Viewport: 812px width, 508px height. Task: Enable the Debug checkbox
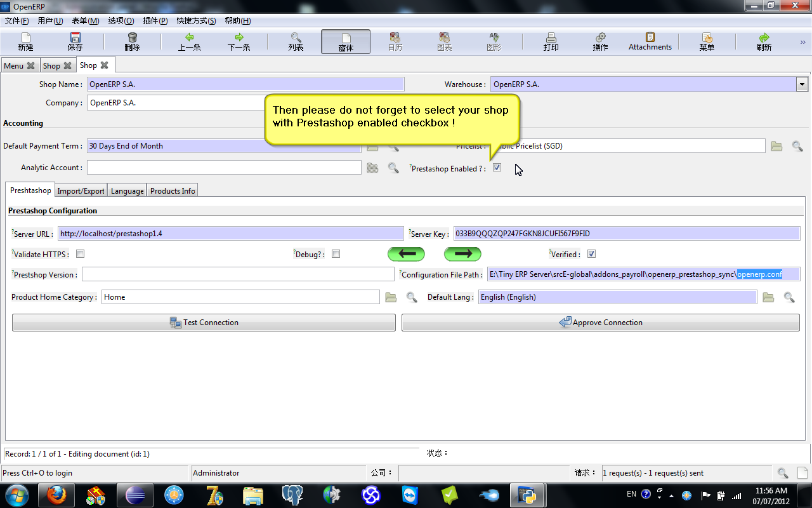[x=336, y=254]
